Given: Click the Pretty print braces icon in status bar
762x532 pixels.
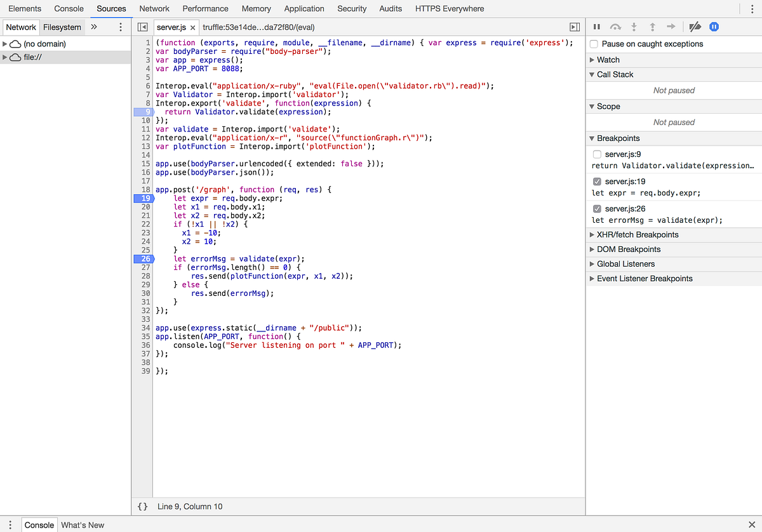Looking at the screenshot, I should (143, 506).
